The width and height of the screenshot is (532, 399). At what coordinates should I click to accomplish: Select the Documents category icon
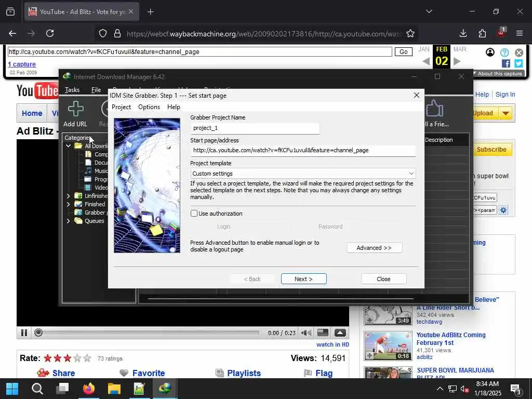88,163
